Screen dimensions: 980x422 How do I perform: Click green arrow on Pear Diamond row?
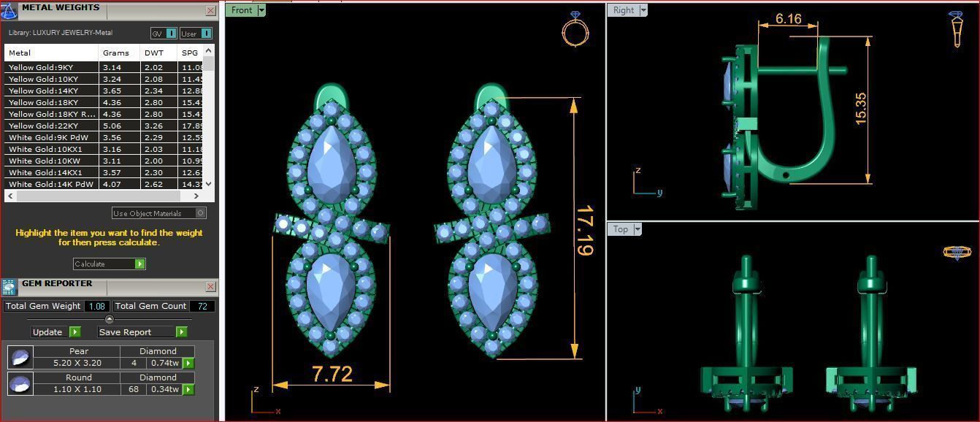coord(188,363)
